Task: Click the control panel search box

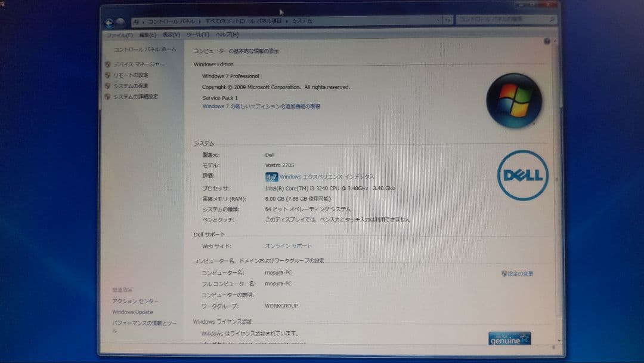Action: [x=504, y=20]
